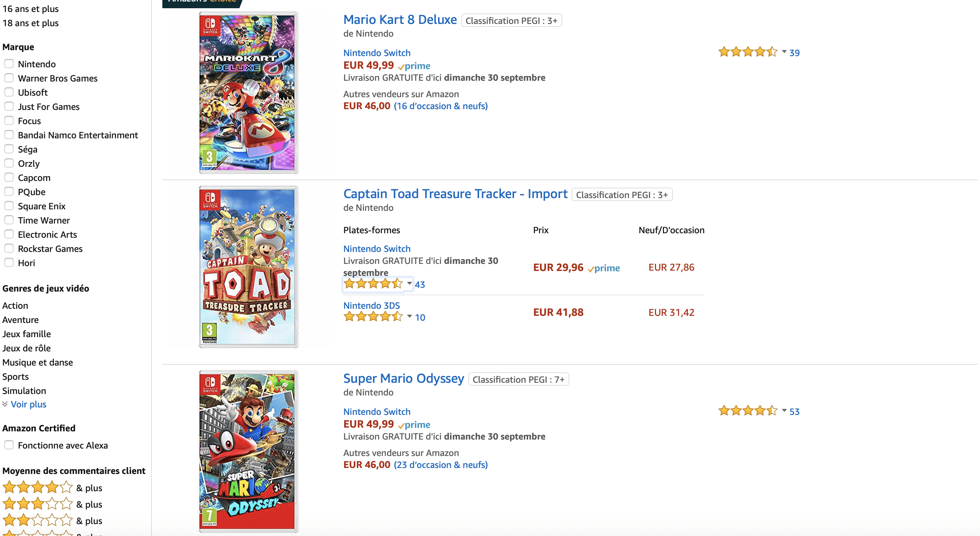The height and width of the screenshot is (536, 980).
Task: Click Captain Toad Switch star rating
Action: pos(373,284)
